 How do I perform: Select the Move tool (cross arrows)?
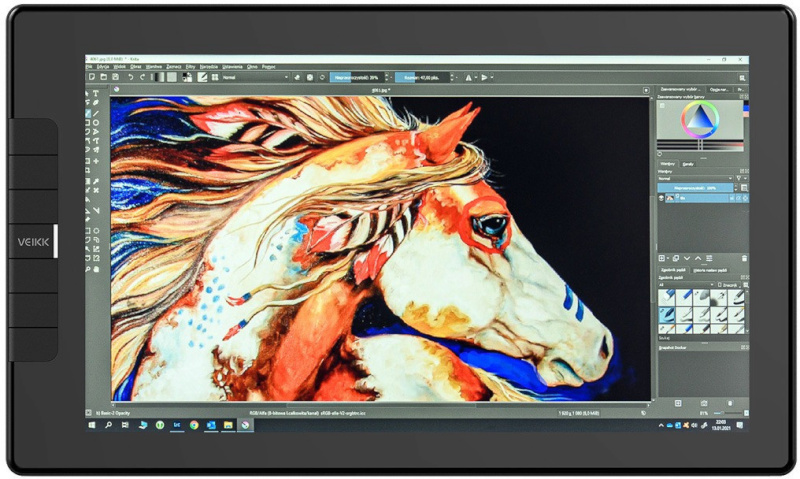pyautogui.click(x=96, y=161)
